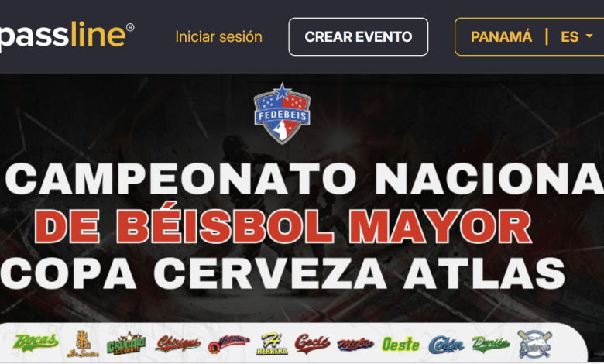Screen dimensions: 604x364
Task: Select the Los Santos team logo
Action: 83,344
